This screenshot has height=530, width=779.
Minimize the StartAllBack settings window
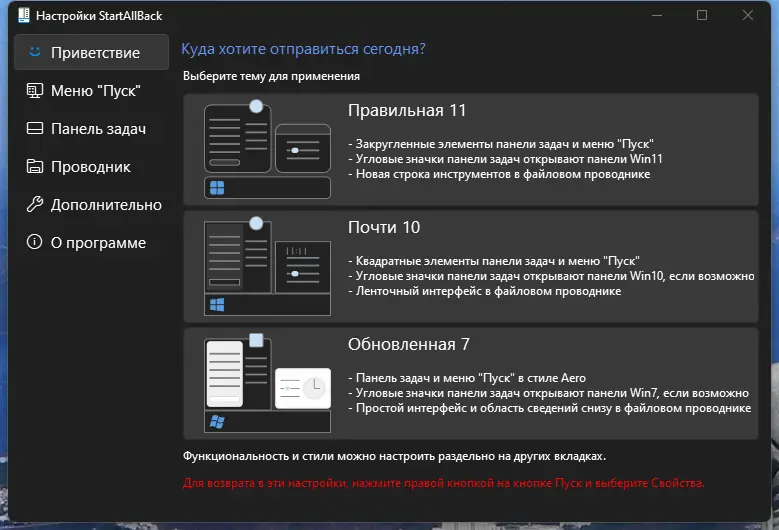click(x=657, y=15)
